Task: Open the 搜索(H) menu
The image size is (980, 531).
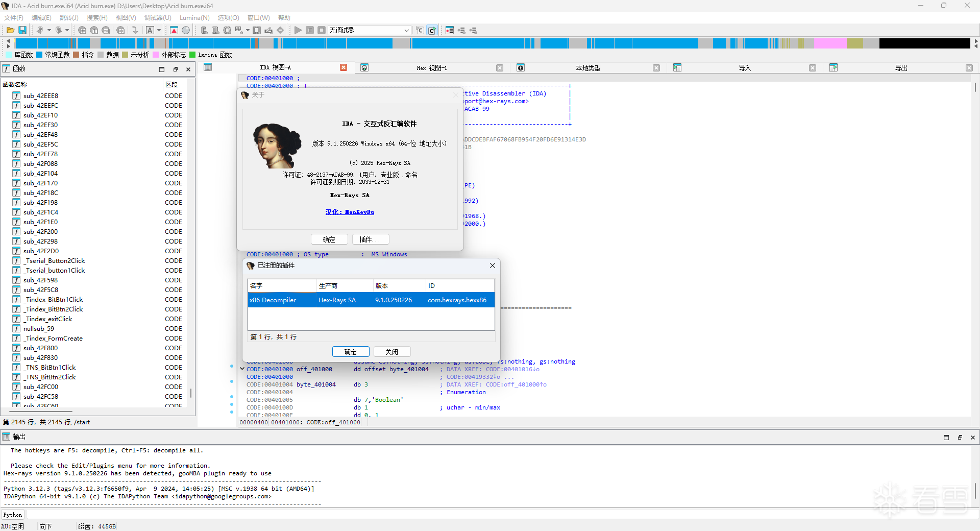Action: pyautogui.click(x=97, y=18)
